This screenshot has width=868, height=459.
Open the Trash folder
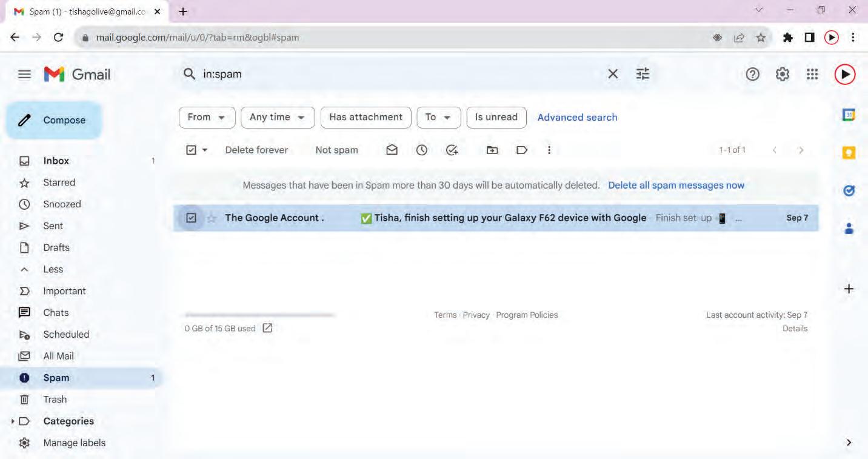[55, 400]
